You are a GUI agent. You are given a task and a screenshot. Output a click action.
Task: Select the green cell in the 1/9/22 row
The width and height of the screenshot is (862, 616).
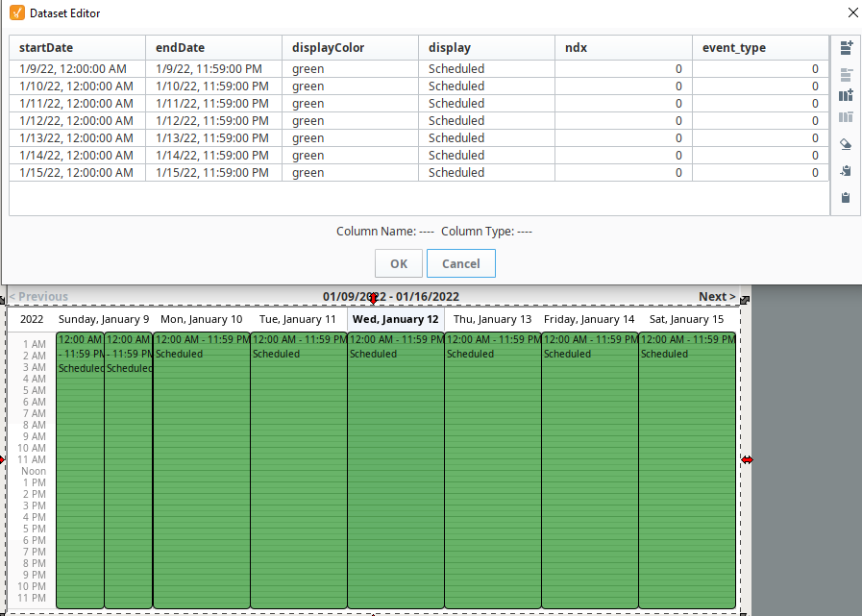click(350, 69)
